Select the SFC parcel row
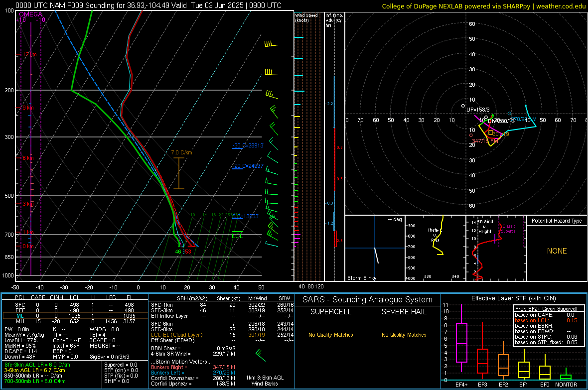Viewport: 588px width, 390px height. click(x=75, y=305)
